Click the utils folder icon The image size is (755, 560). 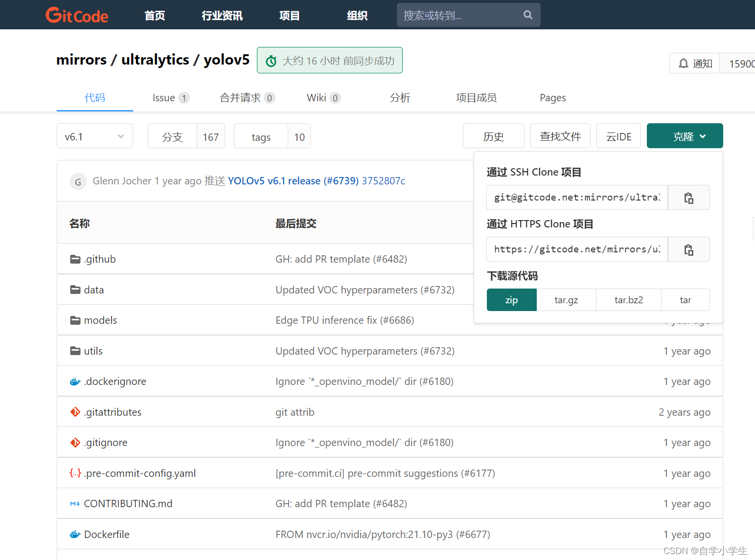[x=75, y=351]
